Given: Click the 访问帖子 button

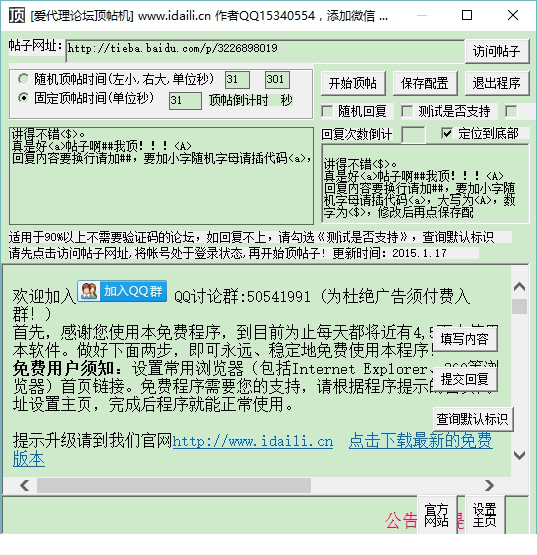Looking at the screenshot, I should click(x=497, y=52).
